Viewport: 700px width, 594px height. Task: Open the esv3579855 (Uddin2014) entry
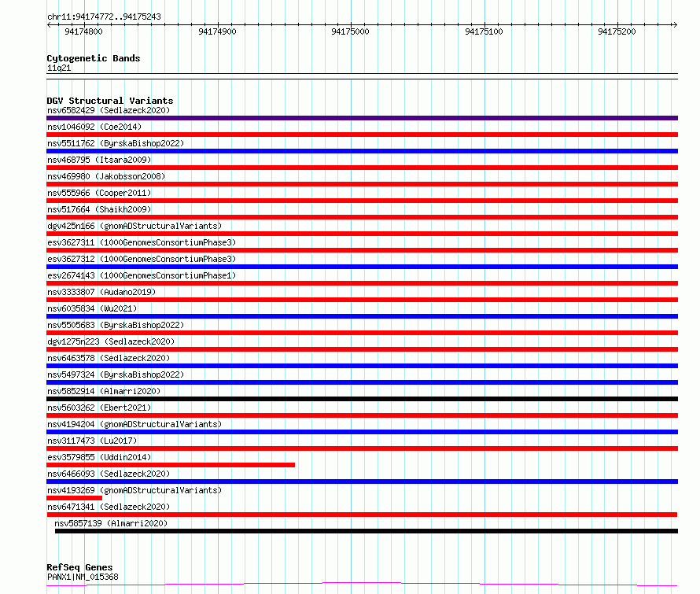coord(99,457)
